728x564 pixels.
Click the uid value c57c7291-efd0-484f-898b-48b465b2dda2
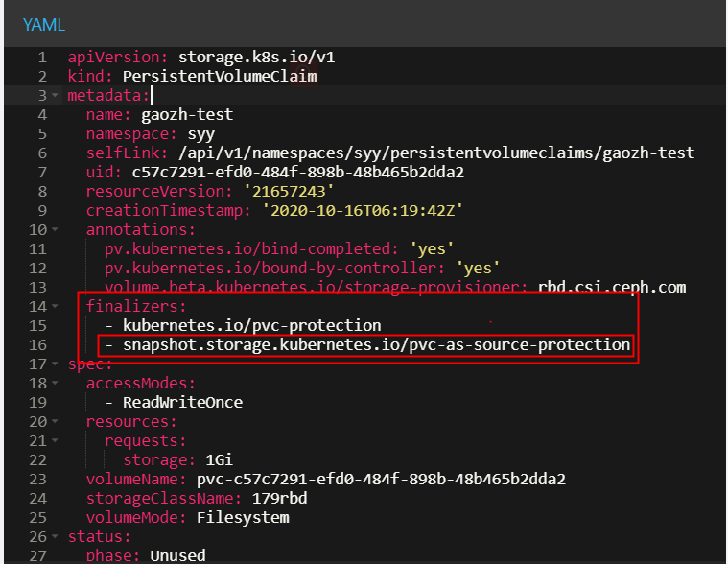tap(297, 173)
